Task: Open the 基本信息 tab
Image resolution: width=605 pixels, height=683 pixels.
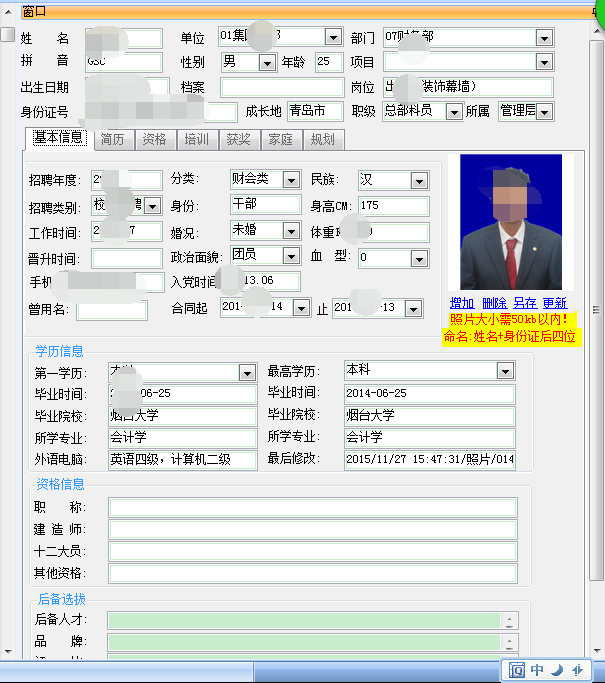Action: 59,139
